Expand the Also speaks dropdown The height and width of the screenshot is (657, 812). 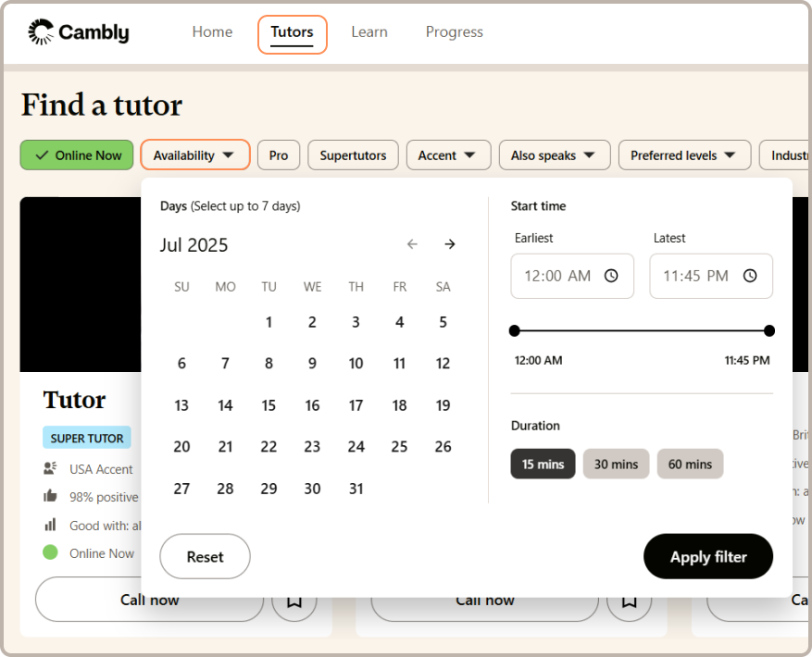click(554, 155)
